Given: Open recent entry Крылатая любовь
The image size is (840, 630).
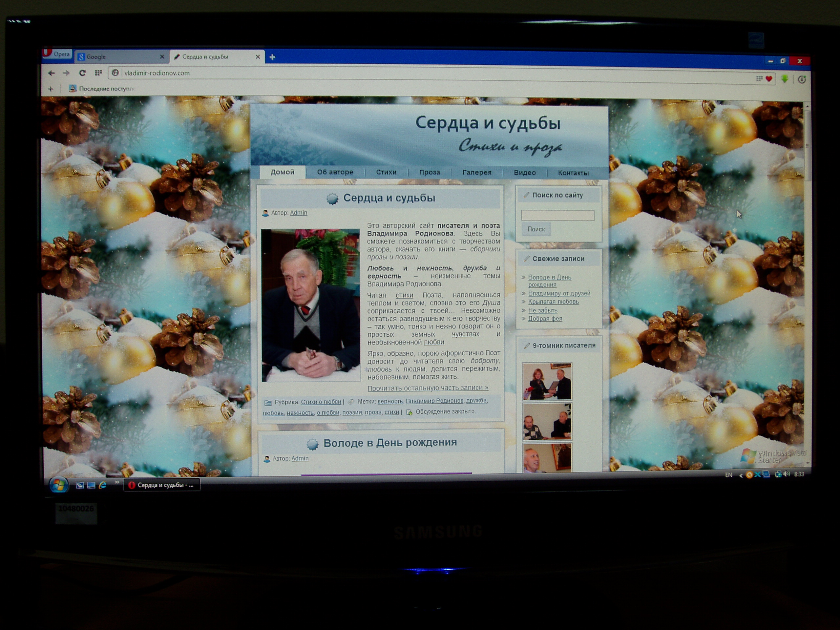Looking at the screenshot, I should pos(553,302).
